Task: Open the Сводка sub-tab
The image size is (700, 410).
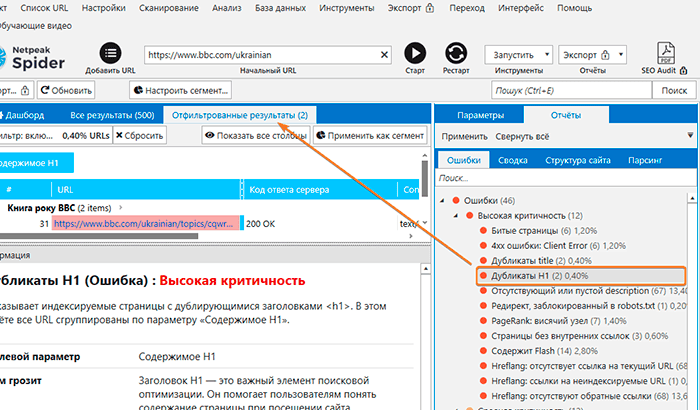Action: pos(512,160)
